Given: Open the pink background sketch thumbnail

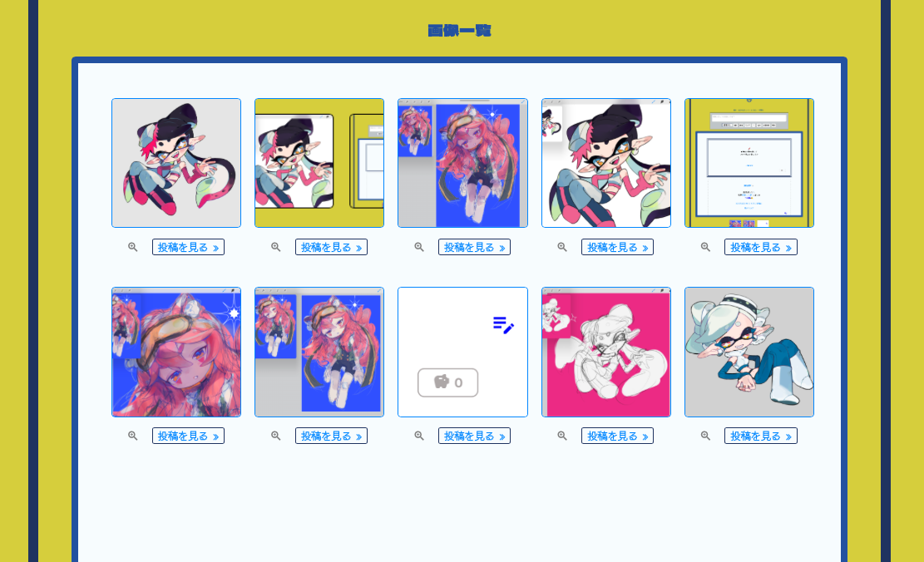Looking at the screenshot, I should (x=605, y=352).
